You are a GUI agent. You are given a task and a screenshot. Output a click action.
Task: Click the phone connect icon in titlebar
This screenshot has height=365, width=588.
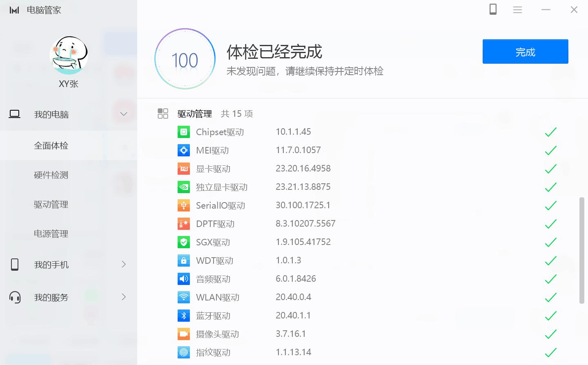[493, 9]
